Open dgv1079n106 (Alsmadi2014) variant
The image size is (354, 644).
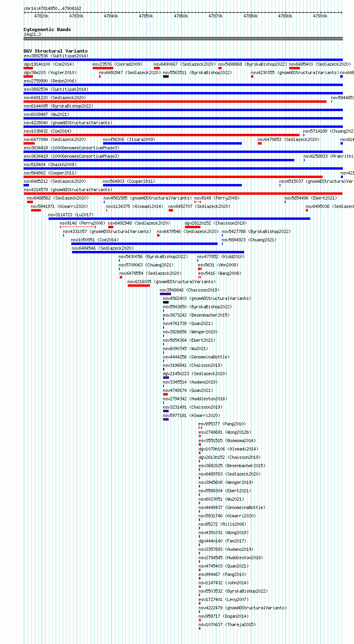pos(228,449)
